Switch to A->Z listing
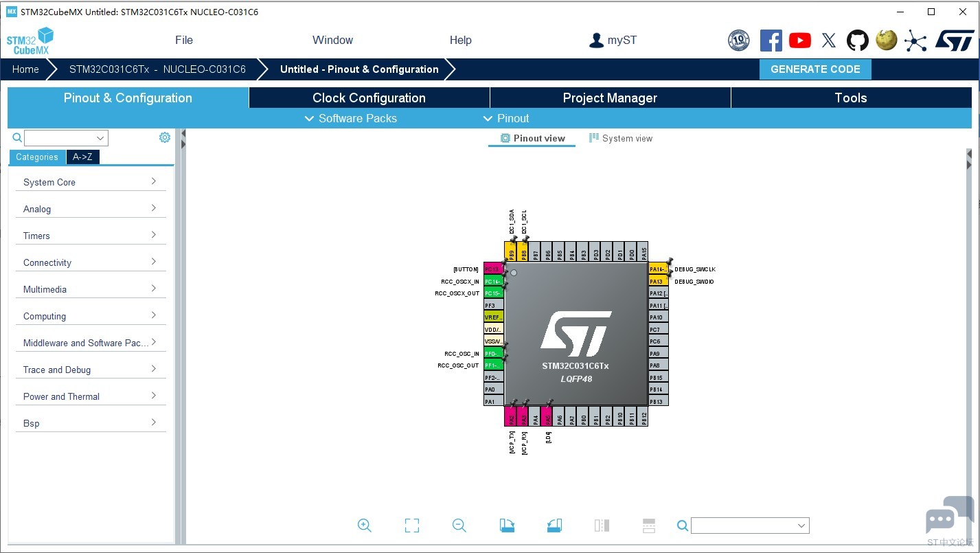The image size is (980, 553). [x=83, y=157]
